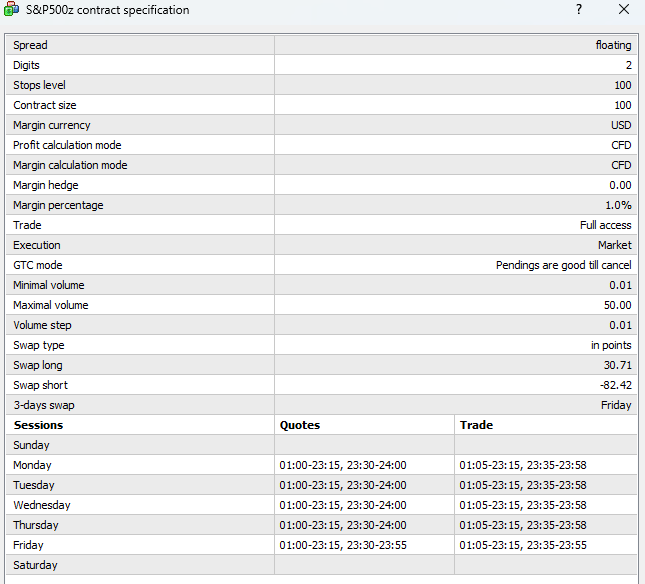The width and height of the screenshot is (645, 584).
Task: Select the Thursday session label
Action: pos(36,526)
